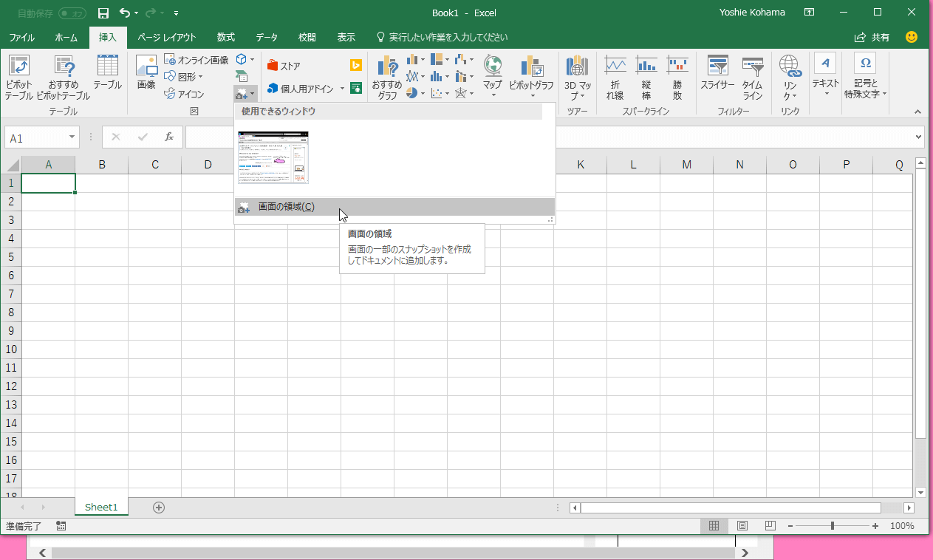Image resolution: width=933 pixels, height=560 pixels.
Task: Open the ピボットグラフ dropdown arrow
Action: 532,95
